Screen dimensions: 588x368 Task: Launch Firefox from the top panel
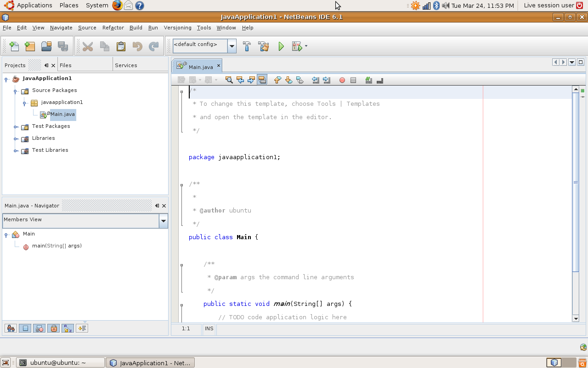(x=118, y=5)
